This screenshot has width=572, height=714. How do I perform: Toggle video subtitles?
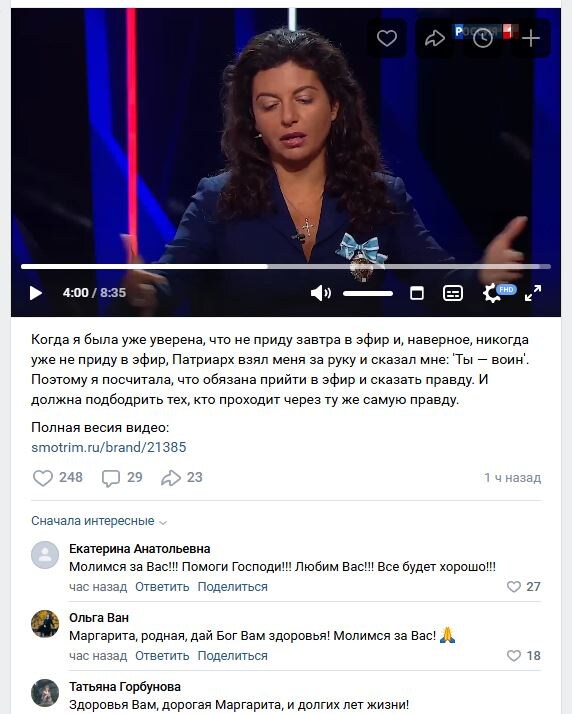(x=453, y=293)
